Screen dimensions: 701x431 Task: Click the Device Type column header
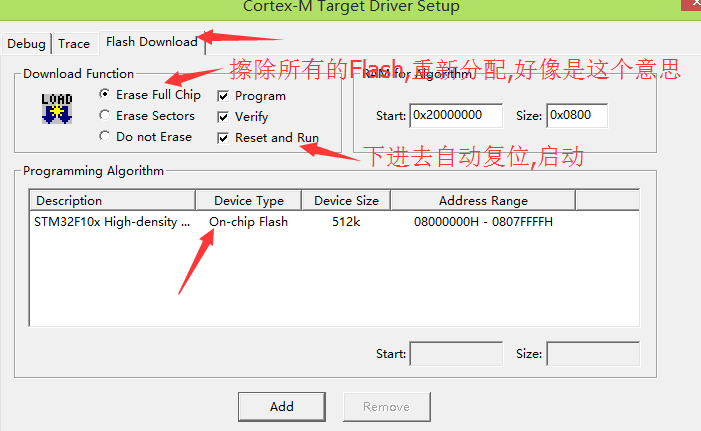click(249, 200)
